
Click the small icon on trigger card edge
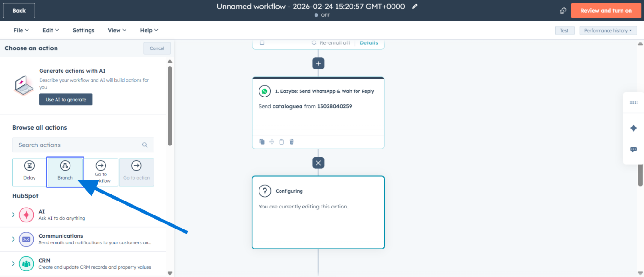pyautogui.click(x=262, y=43)
